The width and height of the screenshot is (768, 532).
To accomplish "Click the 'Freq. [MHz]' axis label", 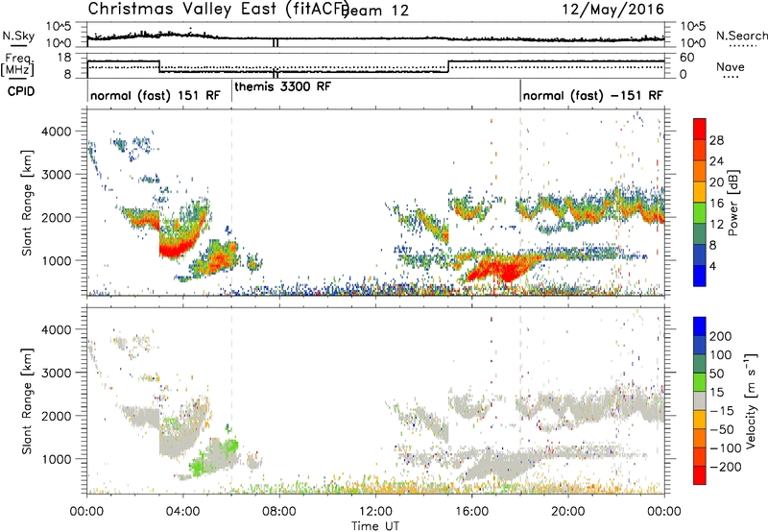I will [18, 64].
